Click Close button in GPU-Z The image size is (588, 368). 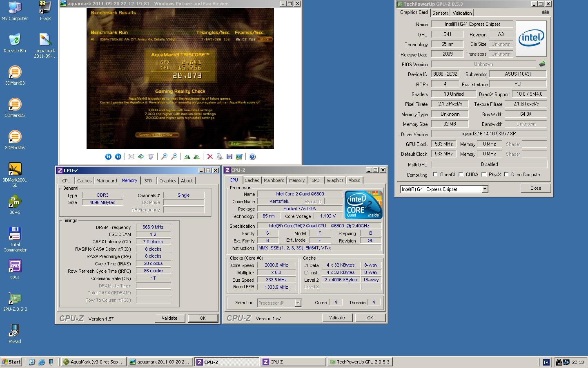coord(536,188)
